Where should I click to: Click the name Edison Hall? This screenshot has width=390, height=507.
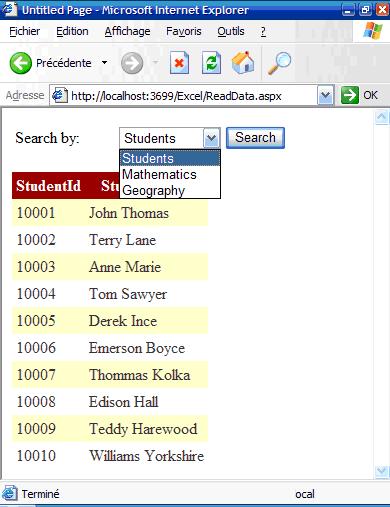tap(124, 402)
